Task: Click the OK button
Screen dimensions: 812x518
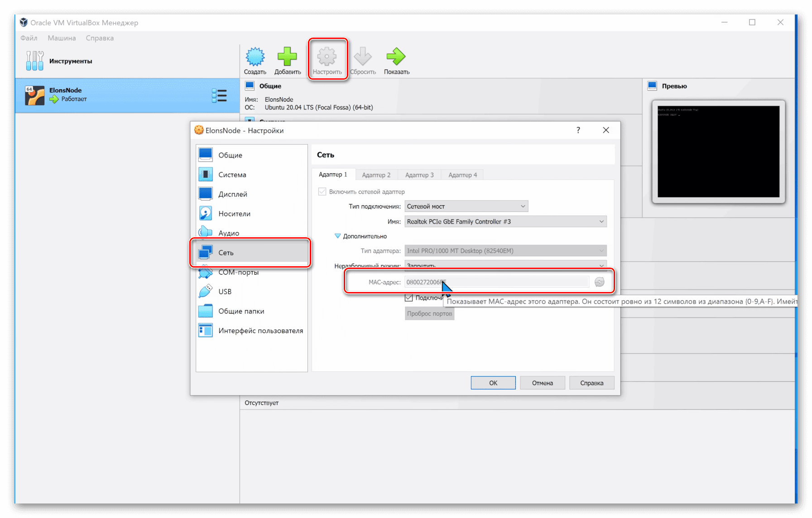Action: point(493,383)
